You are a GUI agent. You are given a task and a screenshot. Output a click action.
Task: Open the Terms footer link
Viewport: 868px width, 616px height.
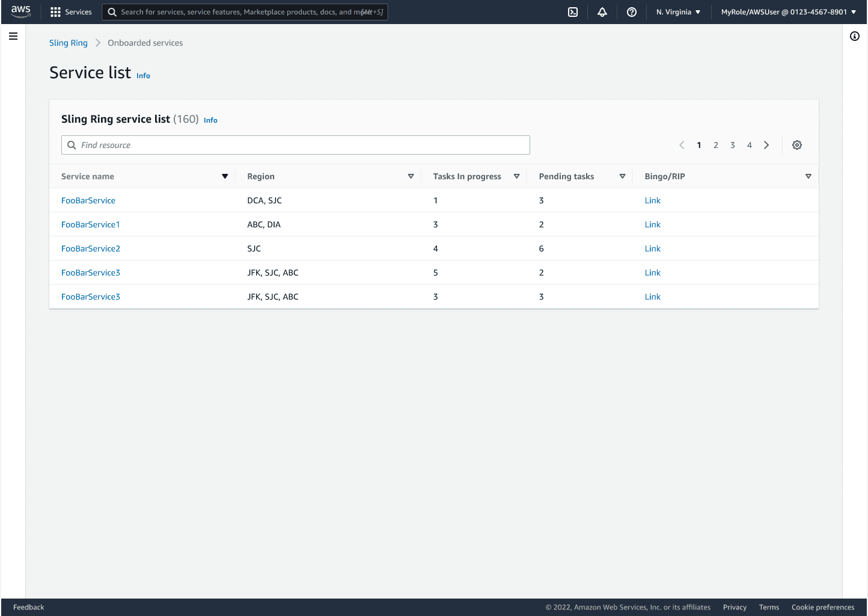(x=769, y=607)
